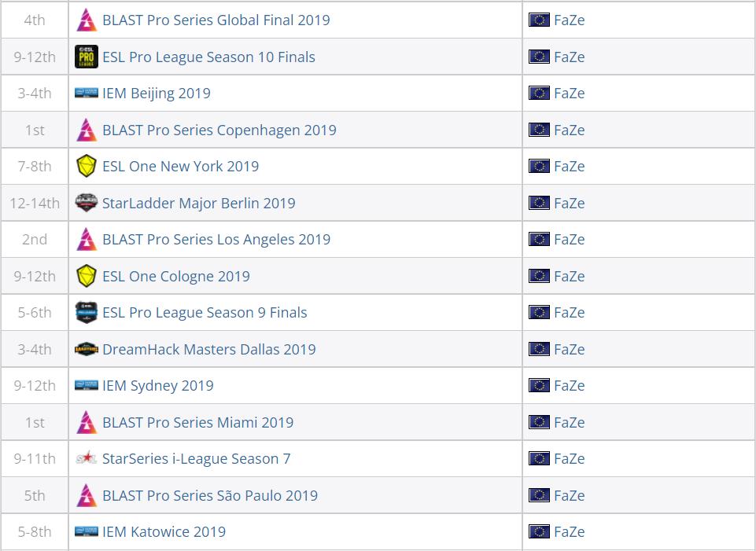Click the DreamHack Masters Dallas 2019 icon
756x551 pixels.
tap(87, 349)
